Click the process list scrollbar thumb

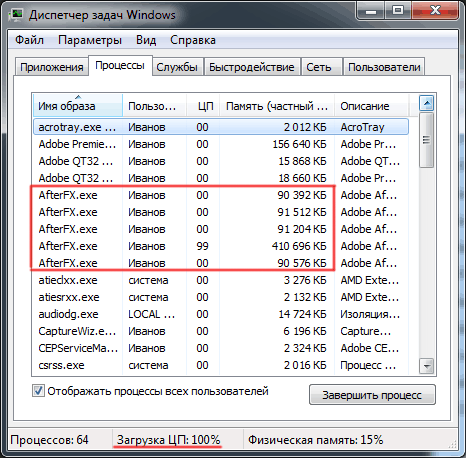[427, 140]
